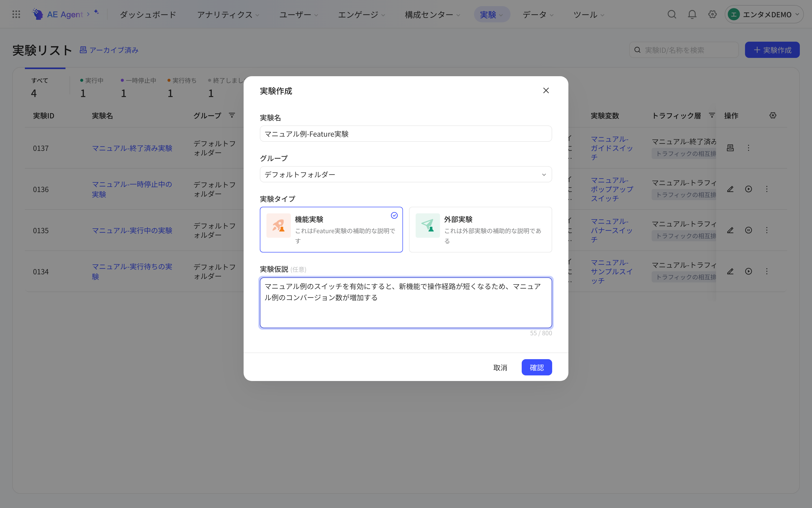Open the notifications bell icon
Image resolution: width=812 pixels, height=508 pixels.
(x=692, y=14)
